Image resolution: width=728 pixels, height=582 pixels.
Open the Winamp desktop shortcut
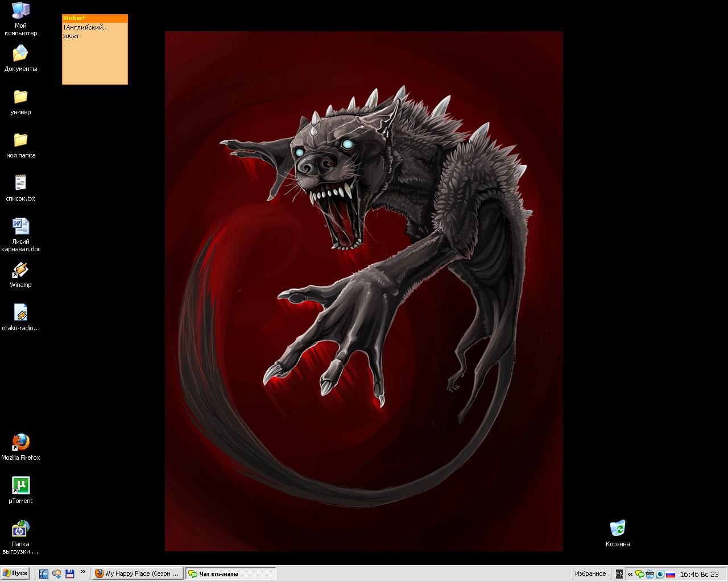20,271
